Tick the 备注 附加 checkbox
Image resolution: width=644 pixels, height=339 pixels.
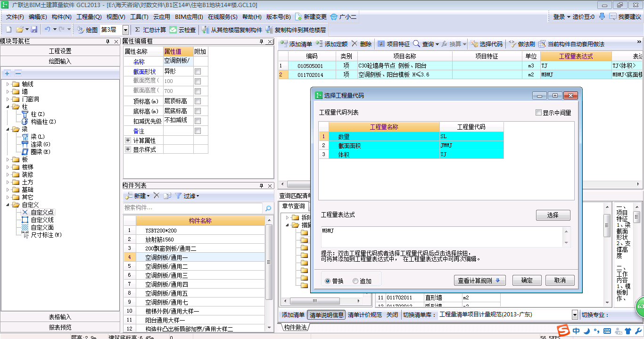pyautogui.click(x=198, y=131)
